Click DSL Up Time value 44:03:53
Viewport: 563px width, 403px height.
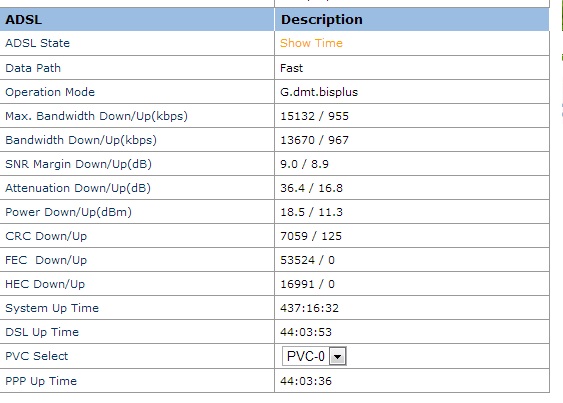[306, 332]
